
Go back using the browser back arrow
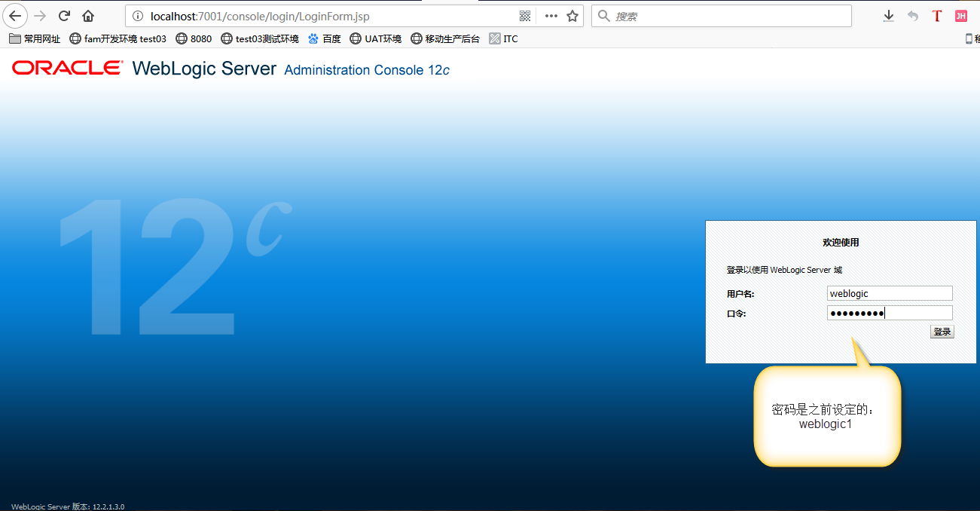[x=16, y=16]
